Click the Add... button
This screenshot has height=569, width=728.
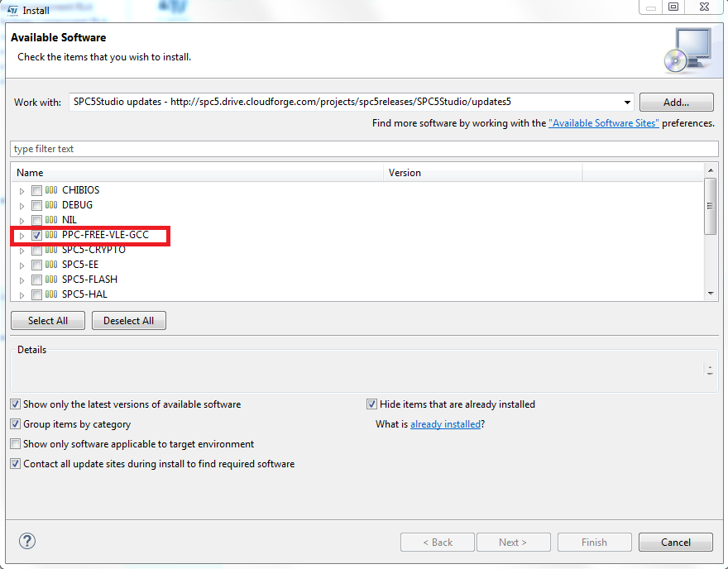[x=676, y=102]
